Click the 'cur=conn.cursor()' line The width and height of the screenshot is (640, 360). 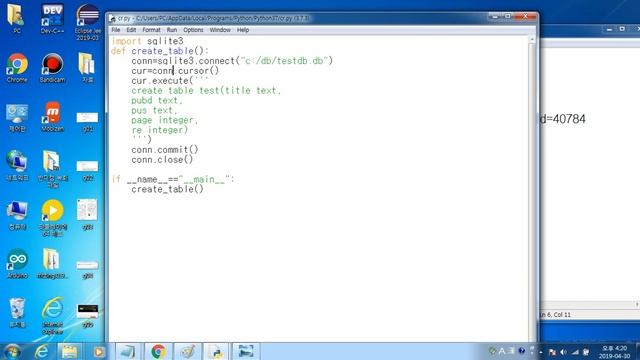(x=175, y=70)
